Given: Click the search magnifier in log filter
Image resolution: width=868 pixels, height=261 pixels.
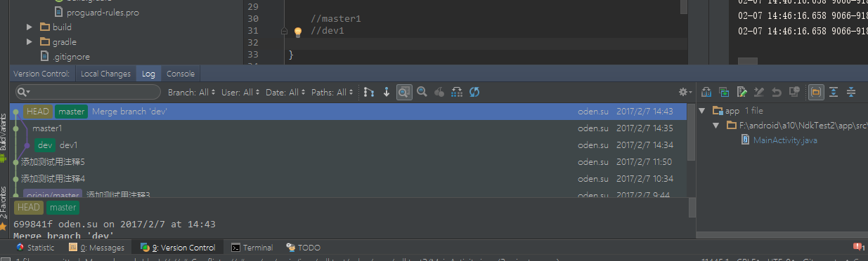Looking at the screenshot, I should point(23,92).
